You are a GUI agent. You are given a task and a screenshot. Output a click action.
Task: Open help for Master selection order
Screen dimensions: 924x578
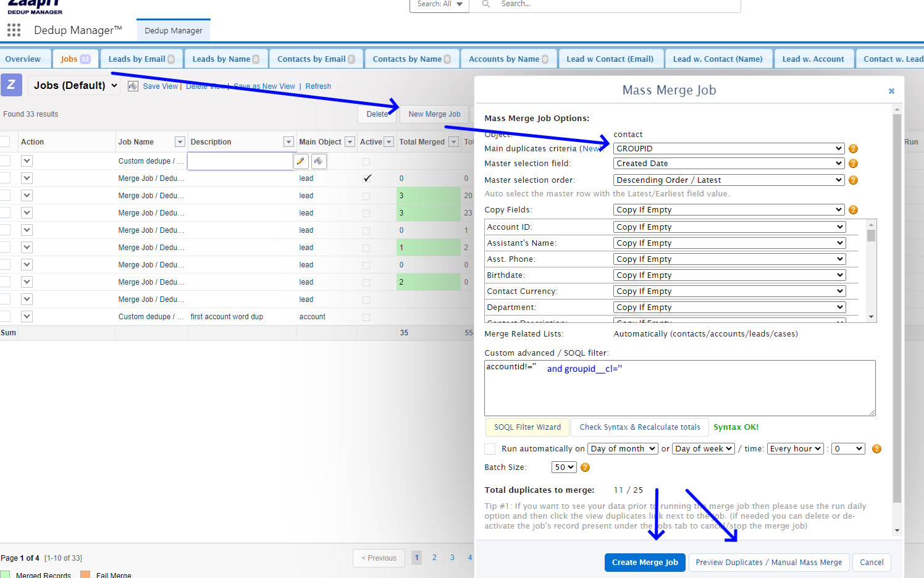coord(853,180)
